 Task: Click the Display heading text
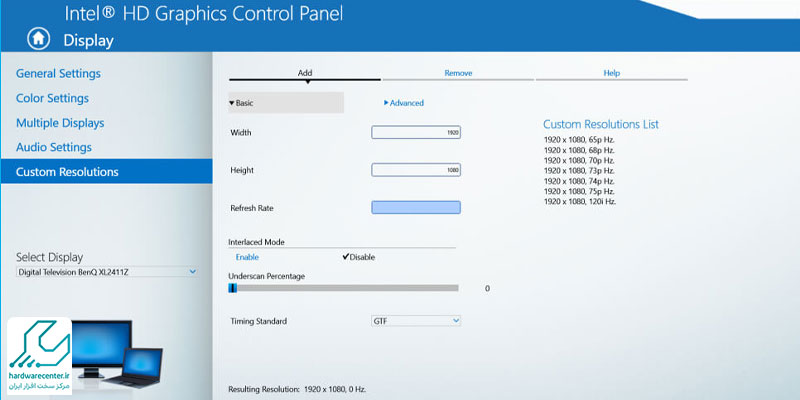(x=88, y=40)
